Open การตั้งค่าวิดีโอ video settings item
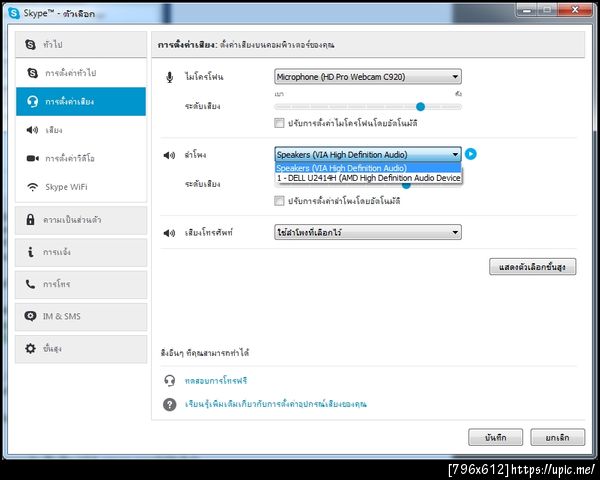 point(81,158)
